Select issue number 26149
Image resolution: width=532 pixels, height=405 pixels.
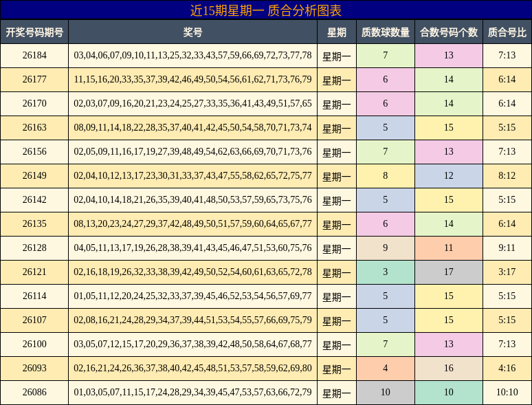(34, 176)
